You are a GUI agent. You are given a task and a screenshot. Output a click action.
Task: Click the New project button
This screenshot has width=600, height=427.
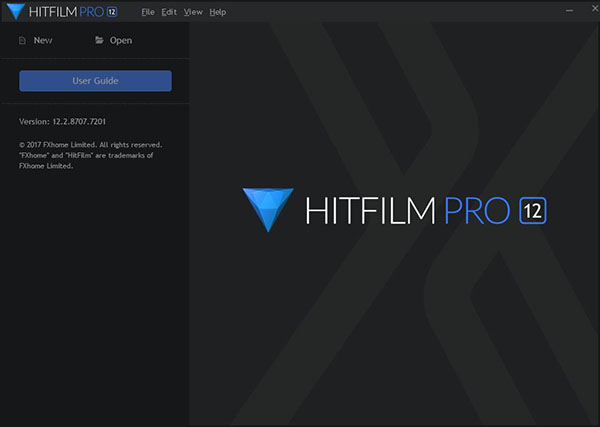coord(36,40)
